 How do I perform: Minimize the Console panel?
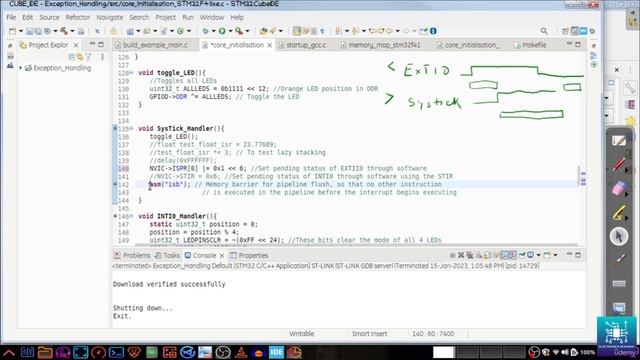pyautogui.click(x=569, y=255)
